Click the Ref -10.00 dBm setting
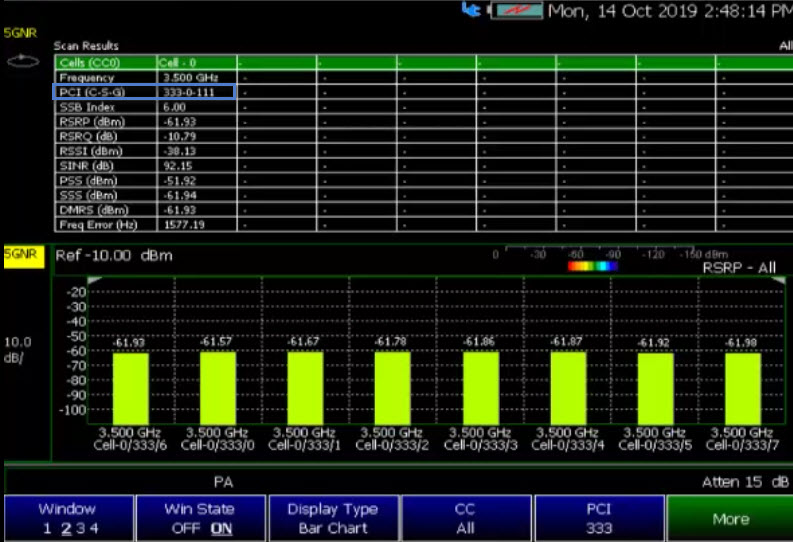793x542 pixels. pos(114,255)
